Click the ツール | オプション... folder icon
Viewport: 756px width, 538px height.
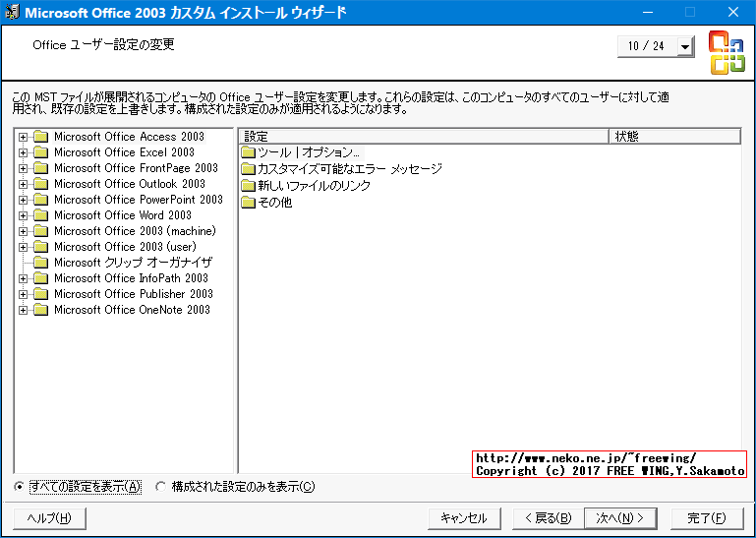click(249, 153)
